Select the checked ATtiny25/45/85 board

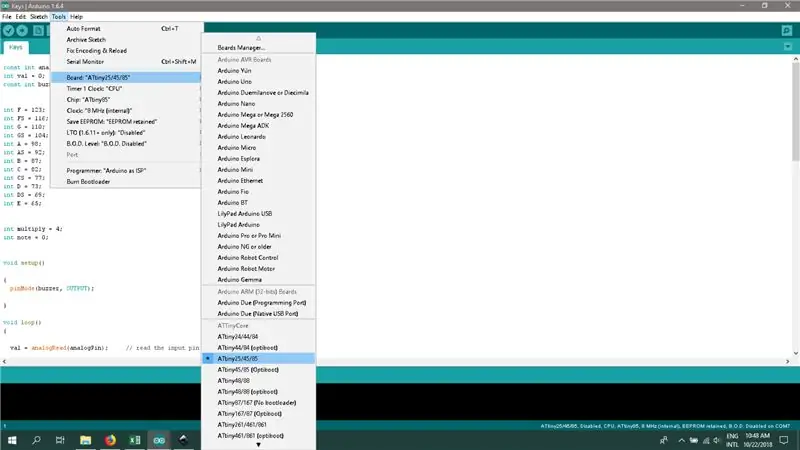pyautogui.click(x=259, y=359)
